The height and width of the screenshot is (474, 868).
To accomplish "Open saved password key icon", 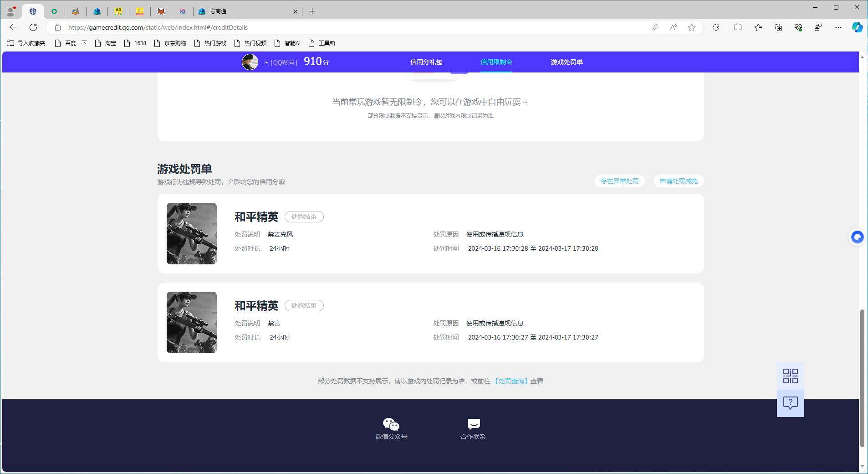I will tap(655, 27).
